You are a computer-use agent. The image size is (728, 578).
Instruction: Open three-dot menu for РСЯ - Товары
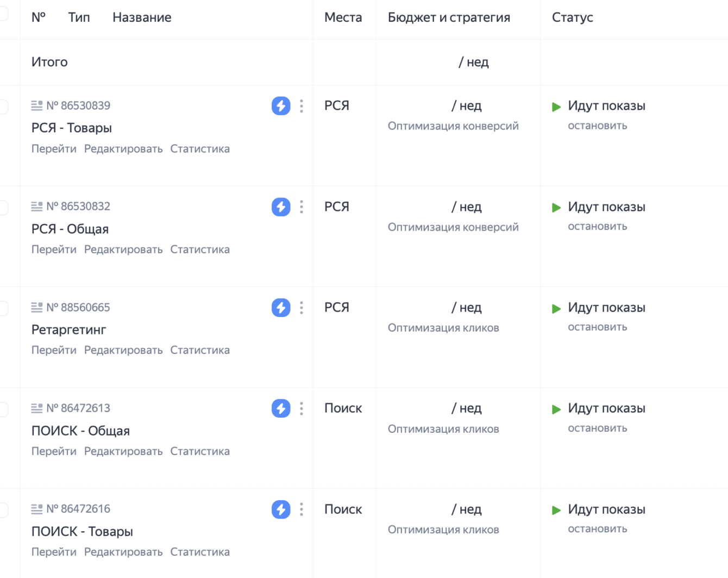[302, 106]
